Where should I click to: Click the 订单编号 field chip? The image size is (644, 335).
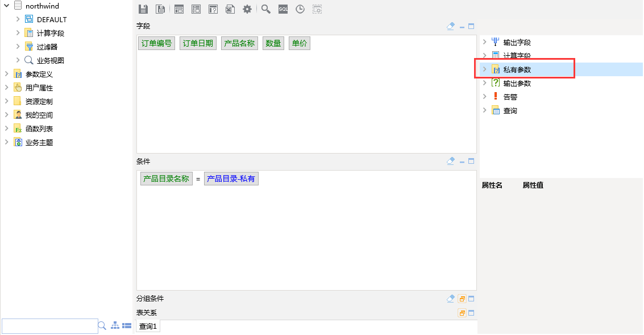coord(156,43)
